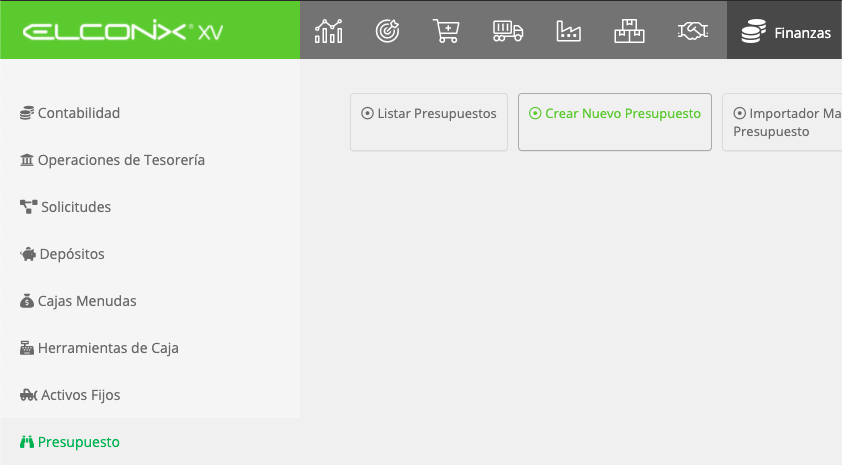Select the green Crear Nuevo Presupuesto bullet icon
Screen dimensions: 842x465
[535, 113]
